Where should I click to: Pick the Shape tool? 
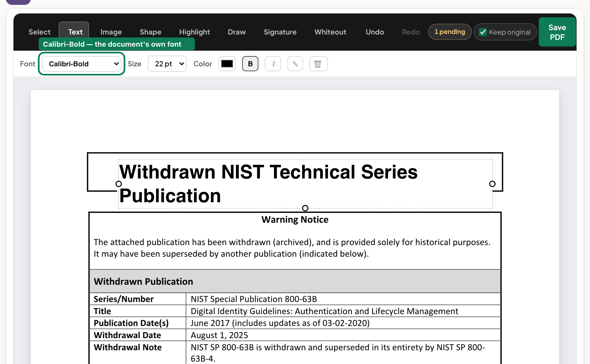tap(150, 32)
